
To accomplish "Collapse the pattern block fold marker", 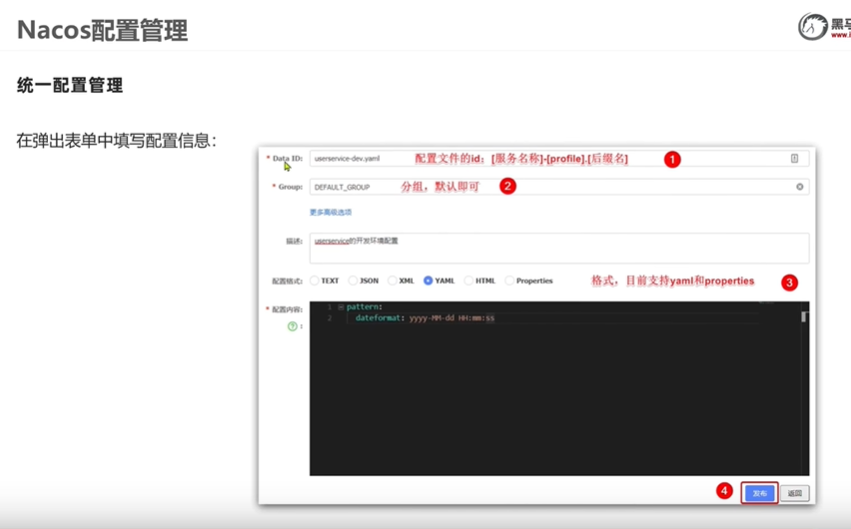I will (x=341, y=307).
